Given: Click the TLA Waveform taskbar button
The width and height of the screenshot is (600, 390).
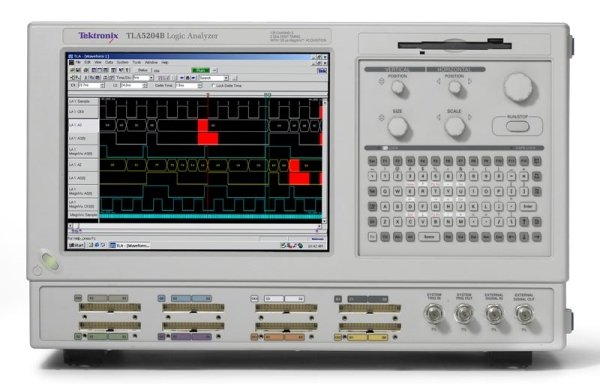Looking at the screenshot, I should pos(130,245).
